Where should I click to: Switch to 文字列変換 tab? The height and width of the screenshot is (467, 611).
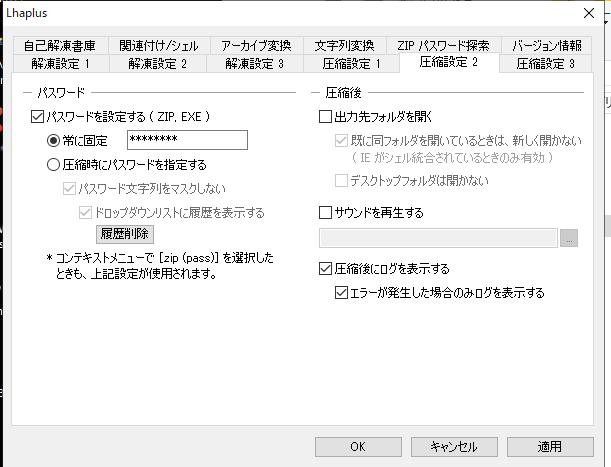click(344, 46)
